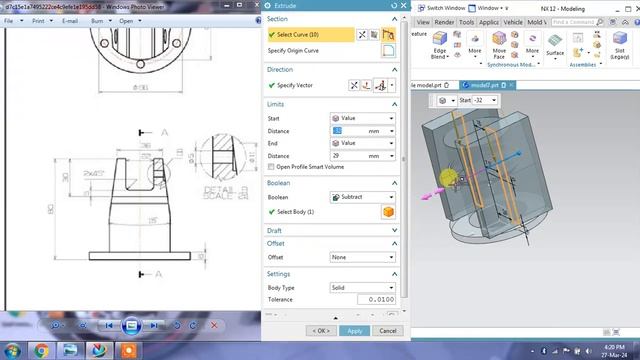640x360 pixels.
Task: Open the File menu in Photo Viewer
Action: tap(13, 21)
